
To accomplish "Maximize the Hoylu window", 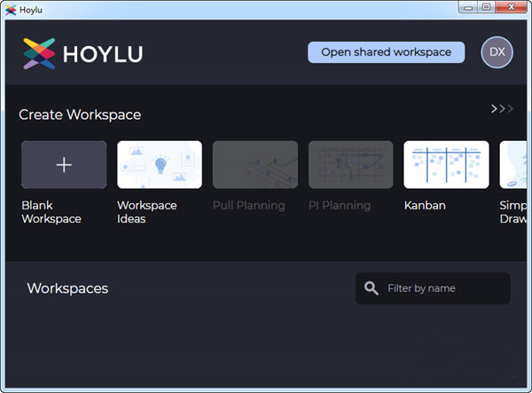I will [486, 7].
